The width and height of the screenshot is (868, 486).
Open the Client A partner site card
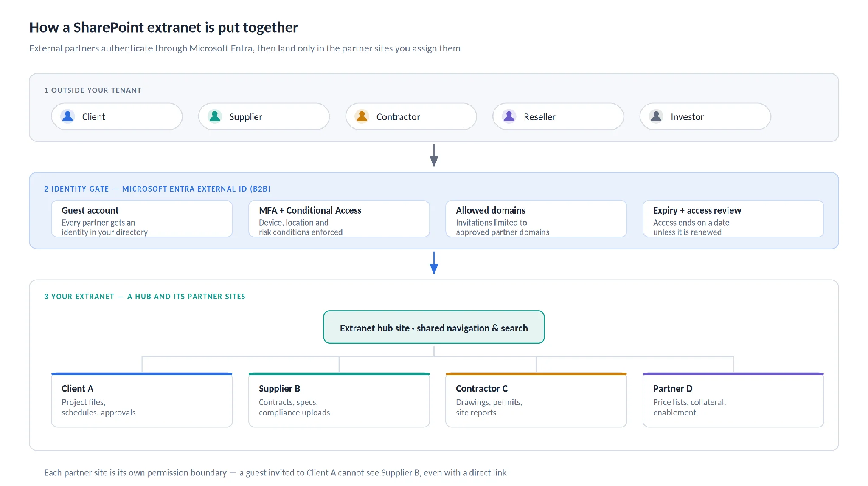point(142,400)
